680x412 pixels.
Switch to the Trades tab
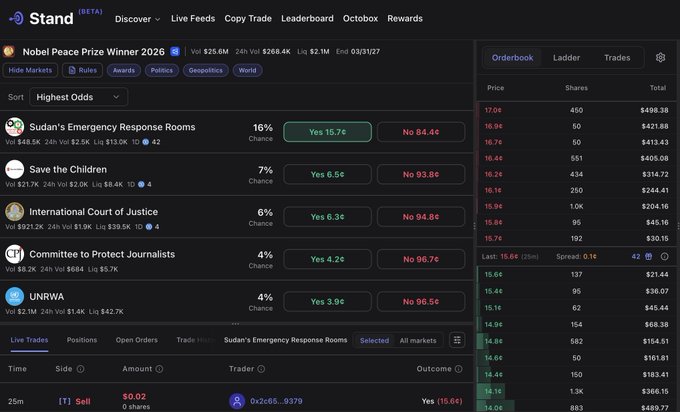[x=617, y=58]
